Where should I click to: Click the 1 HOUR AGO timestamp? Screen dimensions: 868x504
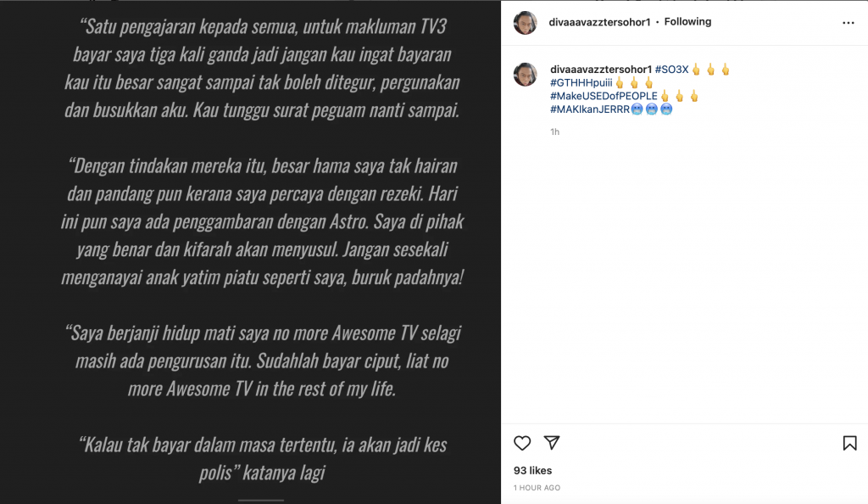point(537,488)
